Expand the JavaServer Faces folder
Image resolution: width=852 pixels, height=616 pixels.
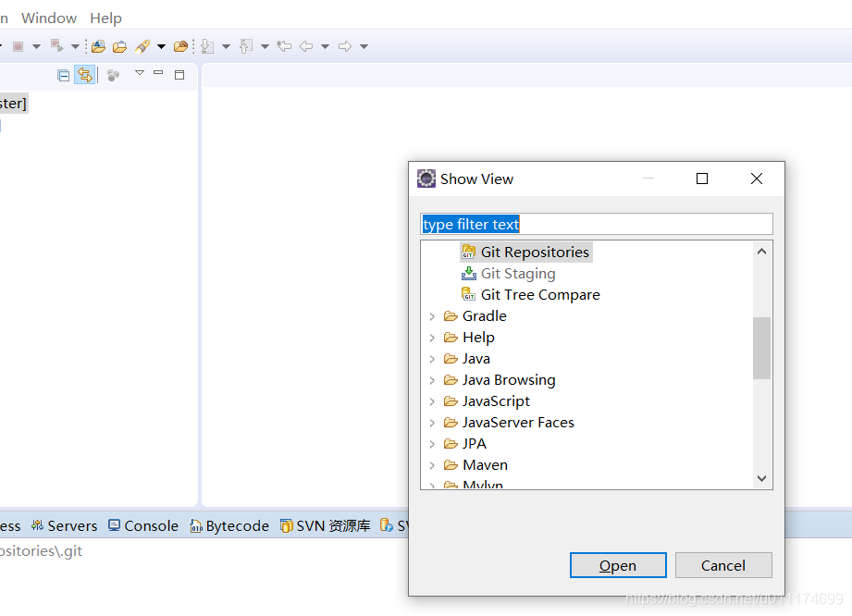tap(432, 423)
